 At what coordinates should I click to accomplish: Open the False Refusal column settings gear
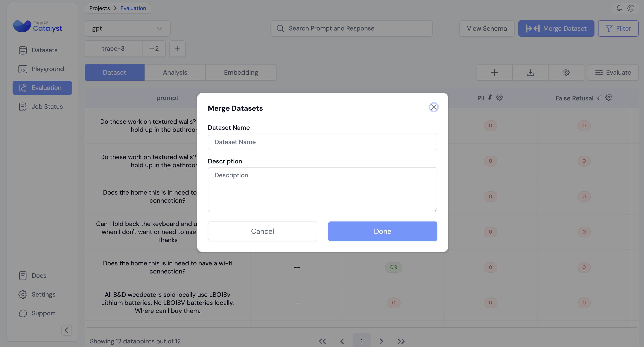pos(609,97)
